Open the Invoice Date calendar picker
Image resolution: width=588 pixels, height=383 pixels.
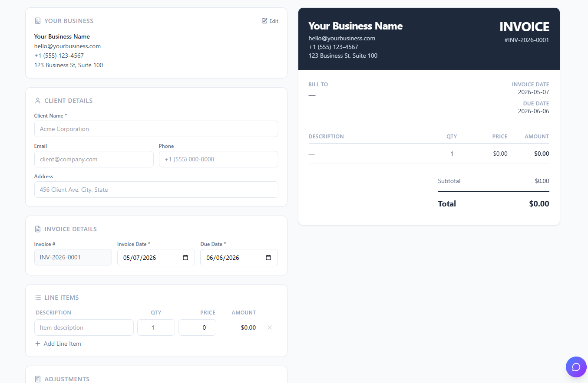[x=185, y=258]
